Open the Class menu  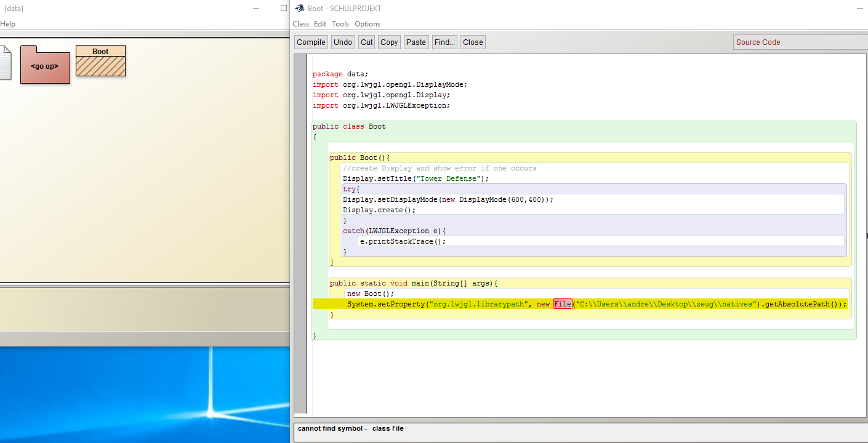click(x=301, y=24)
